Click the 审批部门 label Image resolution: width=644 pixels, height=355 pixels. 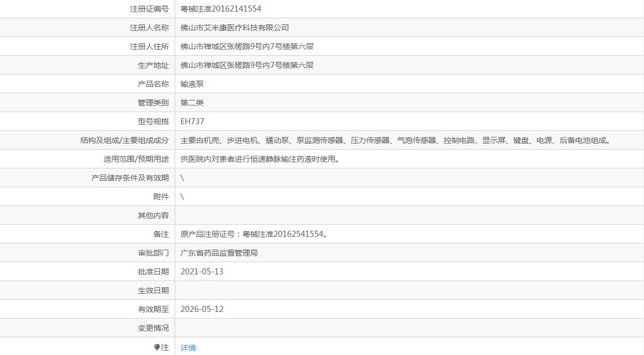pyautogui.click(x=153, y=253)
